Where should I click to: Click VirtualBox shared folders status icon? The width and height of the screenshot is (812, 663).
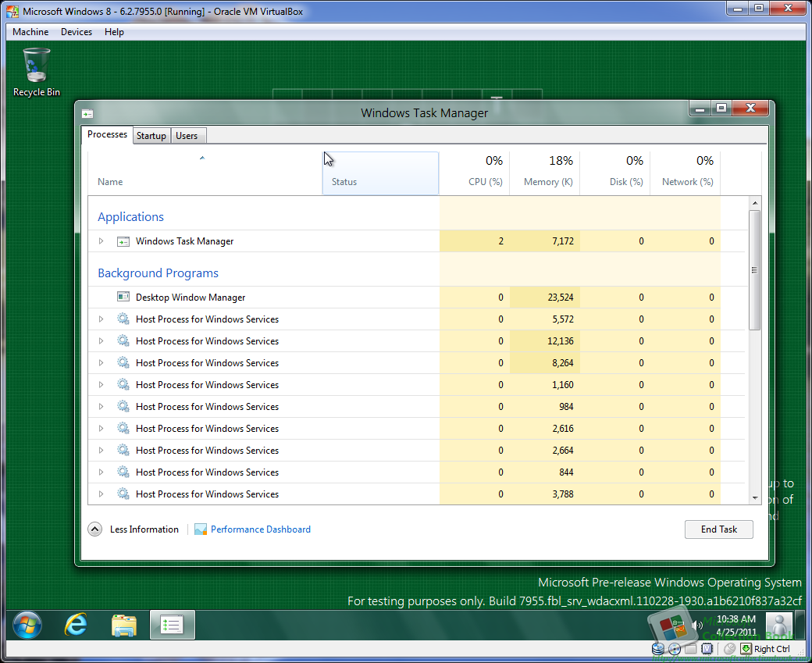point(690,648)
